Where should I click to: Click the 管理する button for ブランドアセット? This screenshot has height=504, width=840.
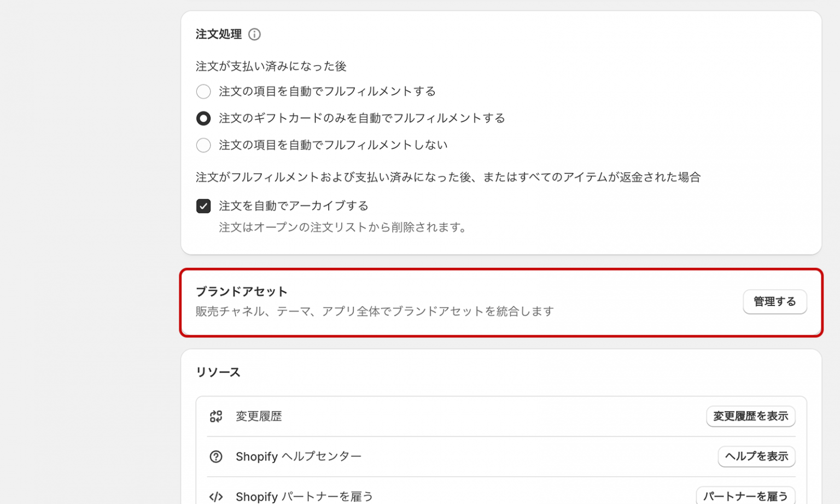[x=774, y=301]
